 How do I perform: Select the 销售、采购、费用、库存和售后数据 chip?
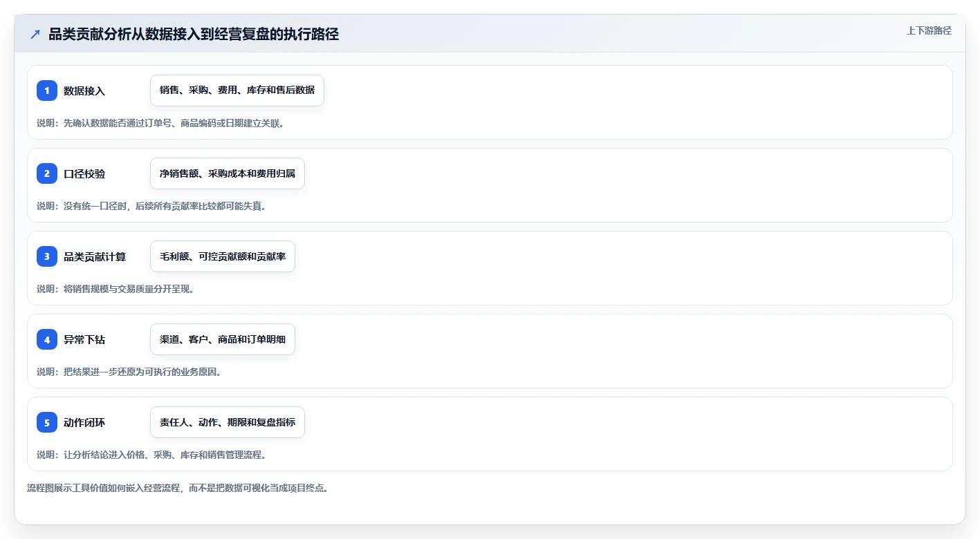(237, 91)
